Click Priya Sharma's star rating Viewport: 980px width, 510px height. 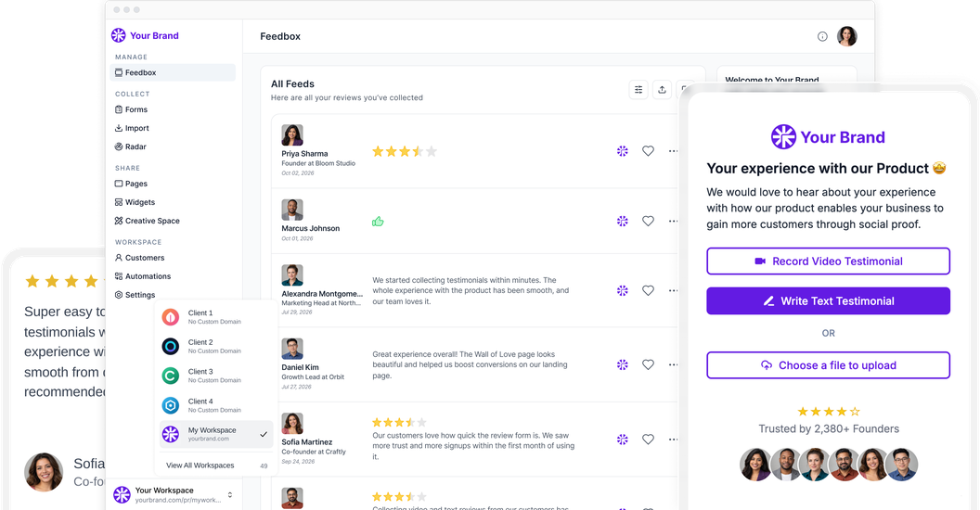click(405, 151)
